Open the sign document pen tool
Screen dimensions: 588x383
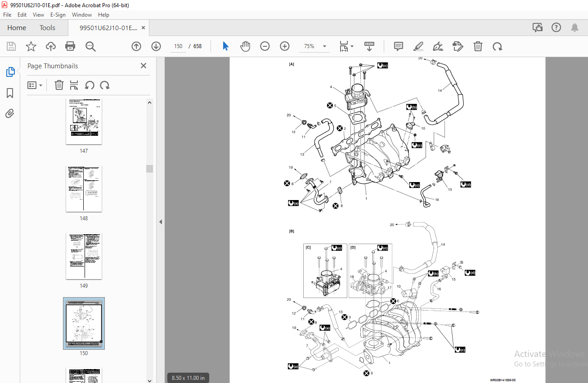[x=438, y=46]
